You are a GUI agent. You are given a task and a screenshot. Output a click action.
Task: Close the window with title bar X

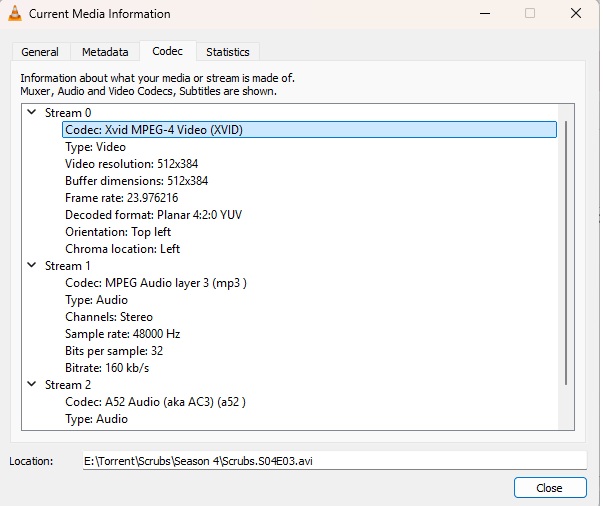(x=576, y=13)
